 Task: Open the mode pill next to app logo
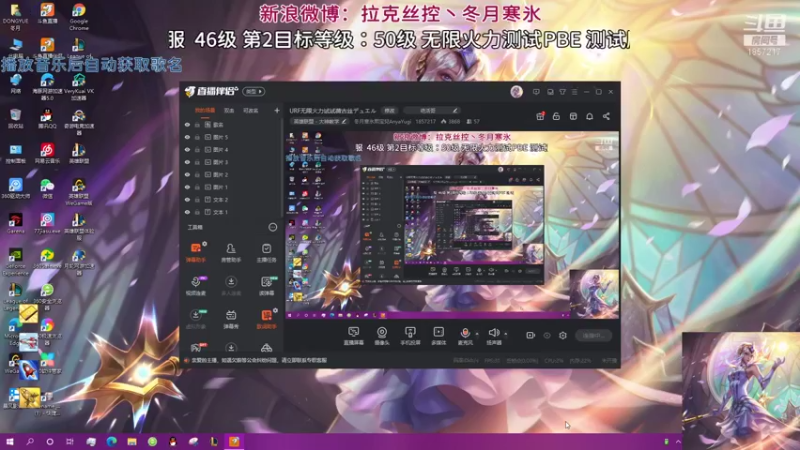(x=254, y=91)
